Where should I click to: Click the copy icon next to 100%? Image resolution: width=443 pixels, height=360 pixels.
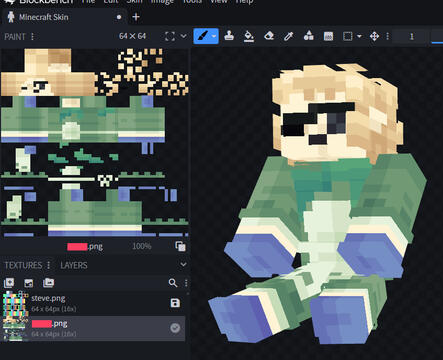click(x=180, y=246)
